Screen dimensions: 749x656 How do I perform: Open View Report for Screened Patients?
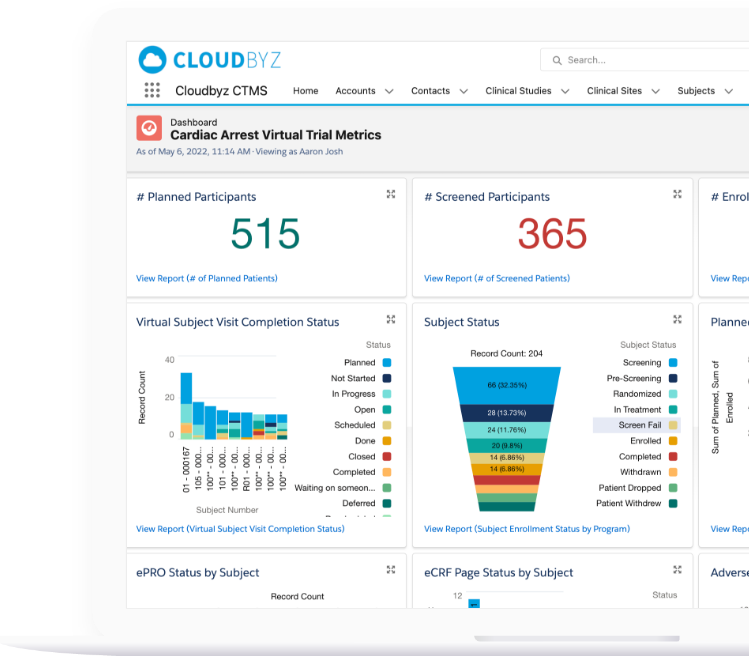pyautogui.click(x=497, y=278)
